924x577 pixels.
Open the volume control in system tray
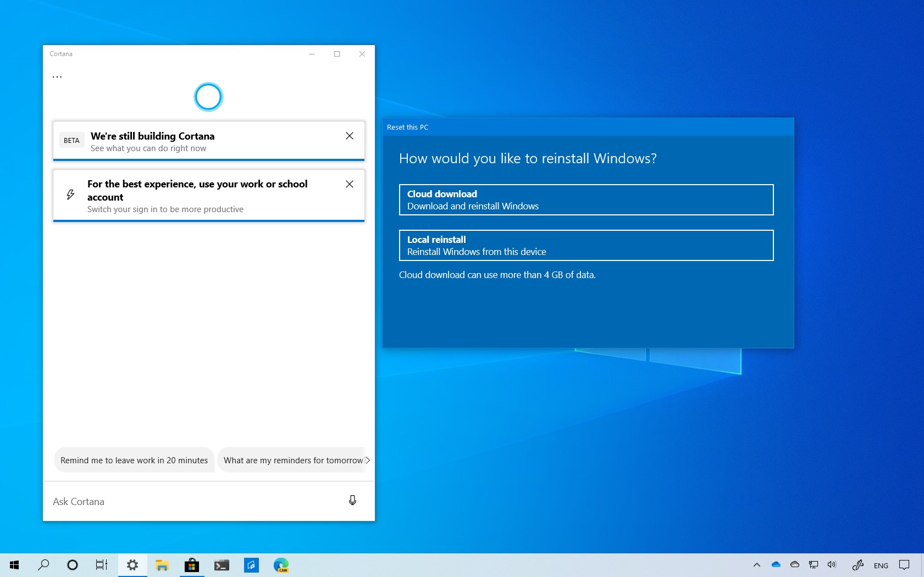pyautogui.click(x=831, y=565)
